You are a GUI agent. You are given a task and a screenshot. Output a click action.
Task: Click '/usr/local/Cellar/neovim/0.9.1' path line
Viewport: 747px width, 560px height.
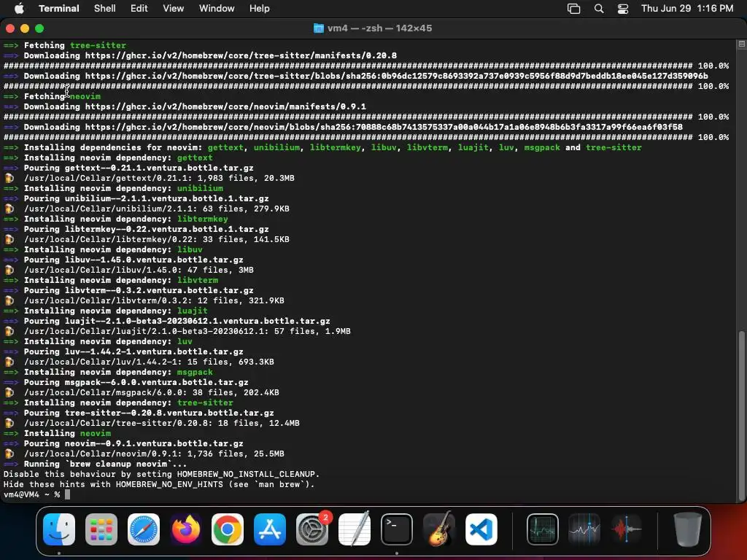click(154, 454)
